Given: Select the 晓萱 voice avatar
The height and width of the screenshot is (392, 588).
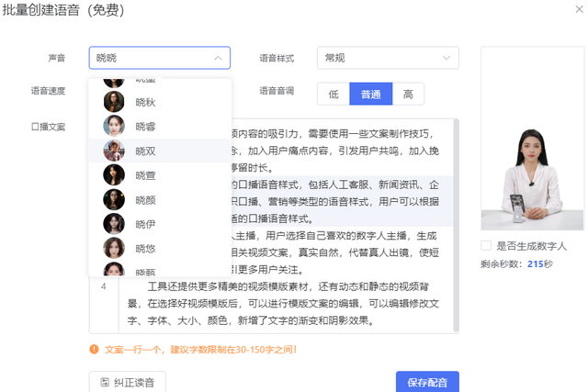Looking at the screenshot, I should pos(114,175).
